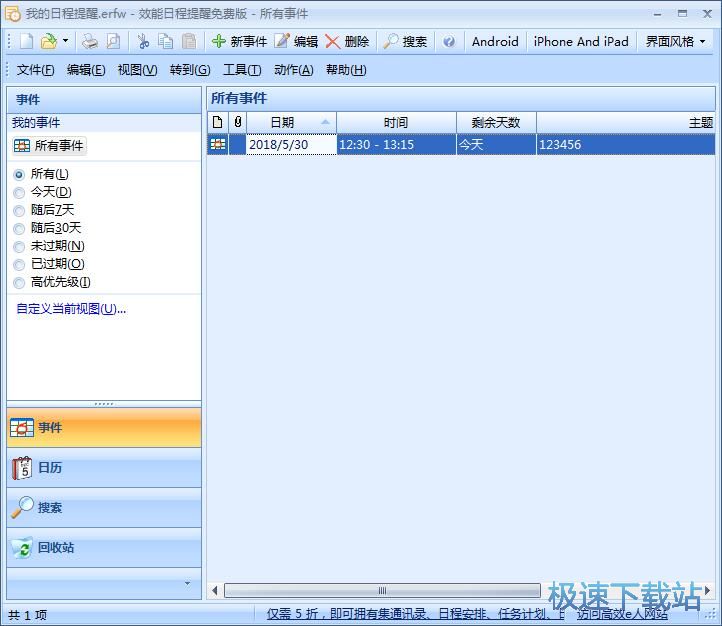Click the copy icon in toolbar
This screenshot has width=722, height=626.
[x=166, y=41]
